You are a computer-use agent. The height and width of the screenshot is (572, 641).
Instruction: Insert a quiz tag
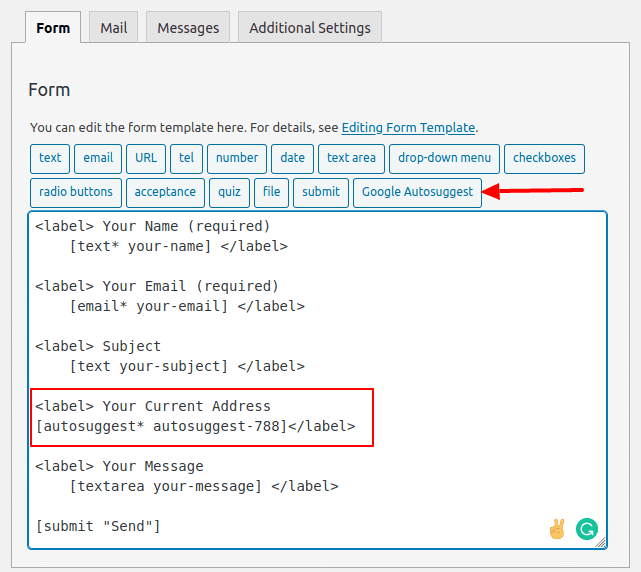tap(229, 193)
